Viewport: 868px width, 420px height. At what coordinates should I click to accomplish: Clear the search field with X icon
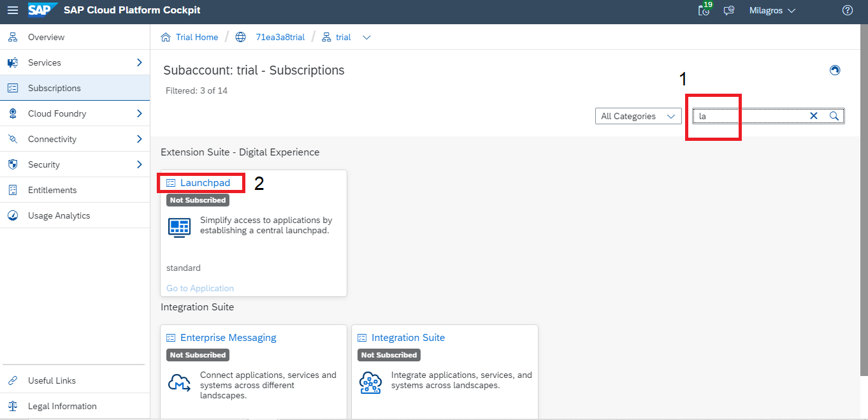pos(814,116)
